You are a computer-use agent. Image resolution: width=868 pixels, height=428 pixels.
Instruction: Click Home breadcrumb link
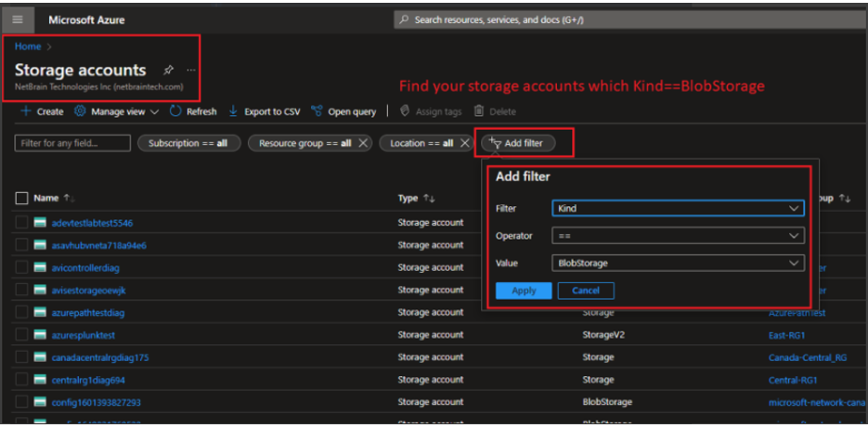click(27, 45)
